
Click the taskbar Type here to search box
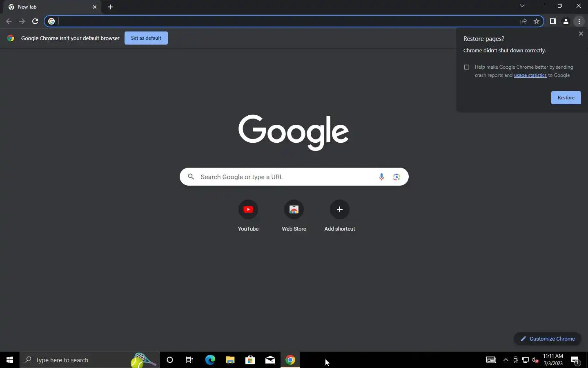coord(90,360)
